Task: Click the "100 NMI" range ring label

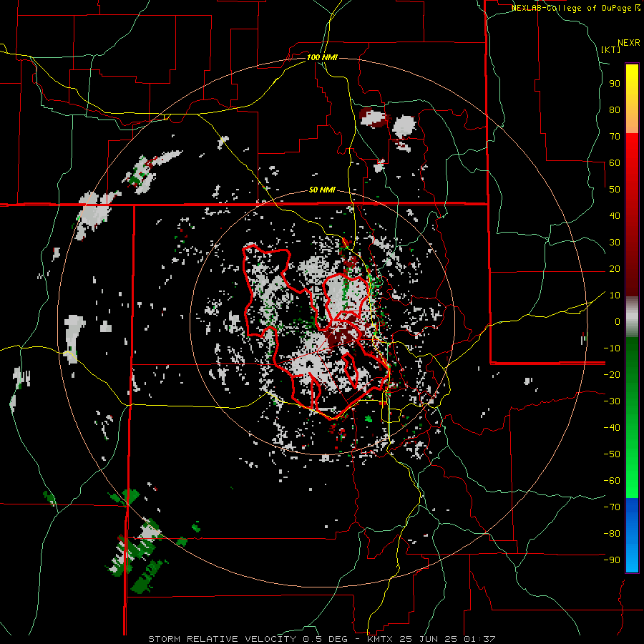Action: [322, 57]
